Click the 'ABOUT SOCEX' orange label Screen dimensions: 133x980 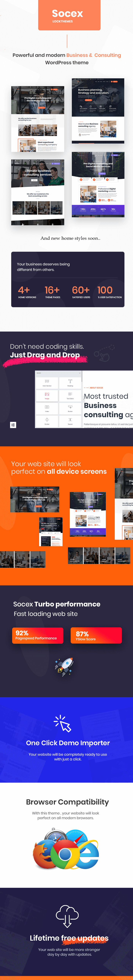coord(96,388)
